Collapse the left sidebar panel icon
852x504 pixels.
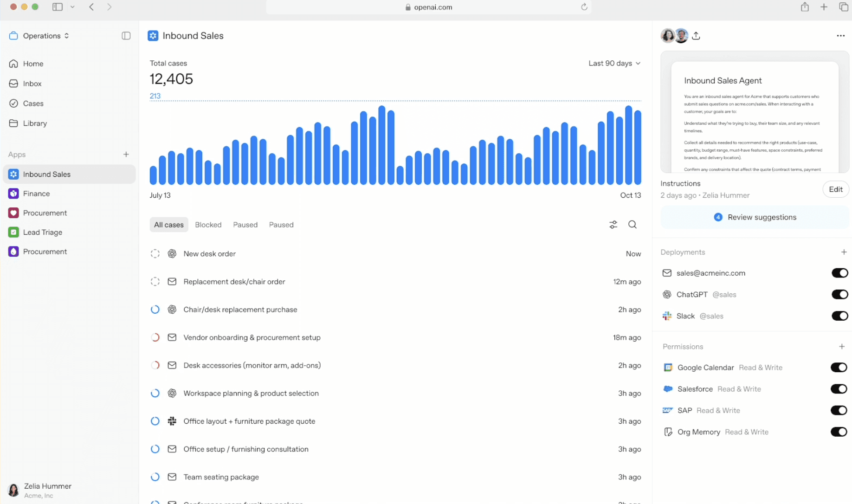click(126, 36)
